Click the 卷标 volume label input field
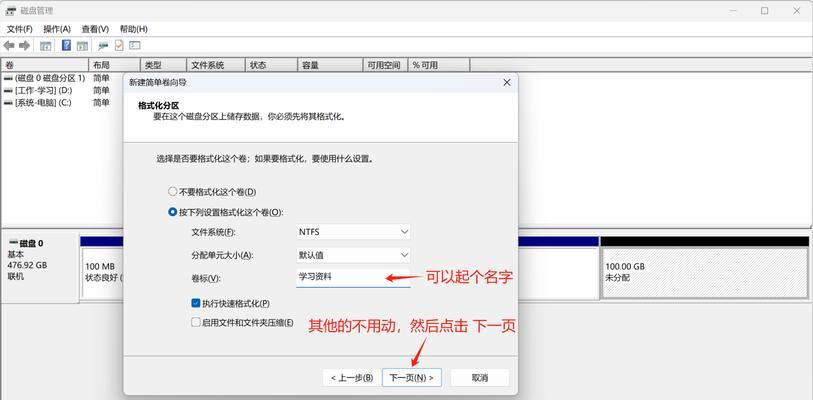Viewport: 813px width, 400px height. click(353, 278)
